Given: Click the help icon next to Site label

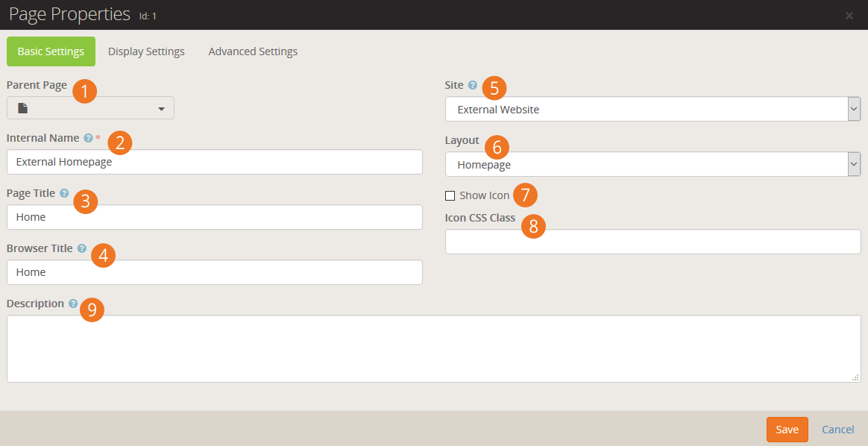Looking at the screenshot, I should 472,85.
